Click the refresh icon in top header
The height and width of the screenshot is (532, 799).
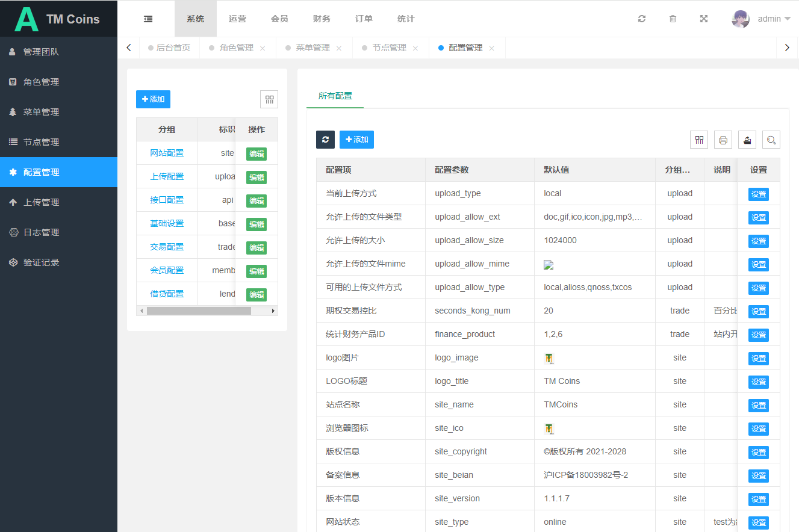[642, 19]
